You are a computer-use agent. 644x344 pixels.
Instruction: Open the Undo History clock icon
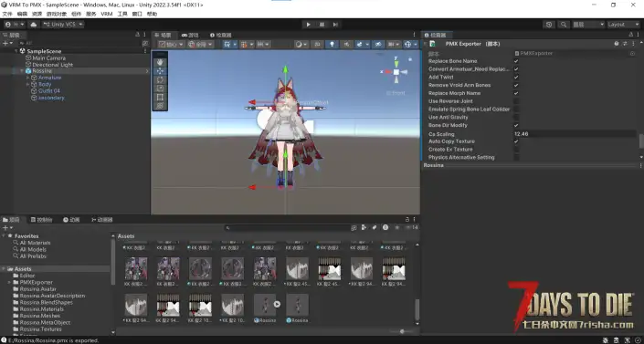(x=549, y=25)
